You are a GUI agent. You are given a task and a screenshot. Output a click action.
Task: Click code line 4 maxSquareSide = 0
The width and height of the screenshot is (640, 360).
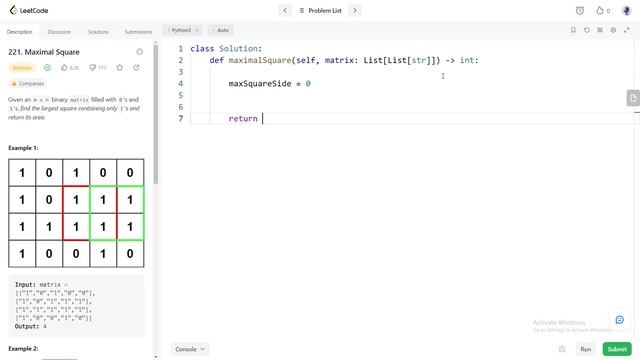(269, 84)
